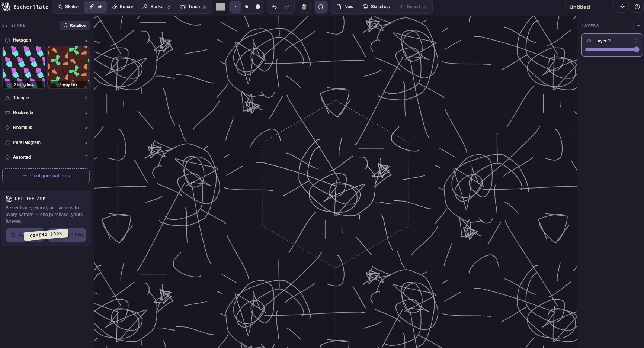This screenshot has width=644, height=348.
Task: Choose the largest brush size dot
Action: (258, 7)
